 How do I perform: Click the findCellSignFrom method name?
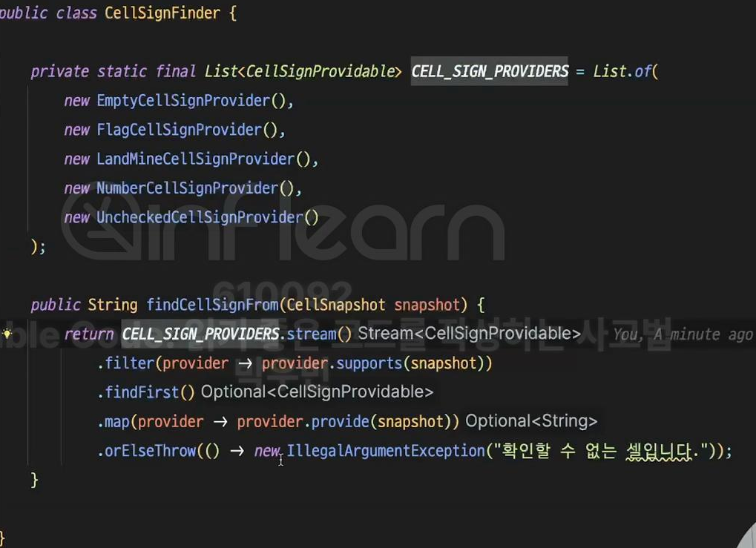tap(212, 305)
